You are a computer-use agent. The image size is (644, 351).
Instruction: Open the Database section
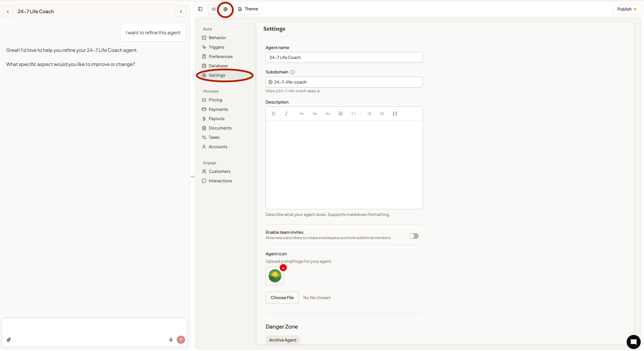click(218, 66)
